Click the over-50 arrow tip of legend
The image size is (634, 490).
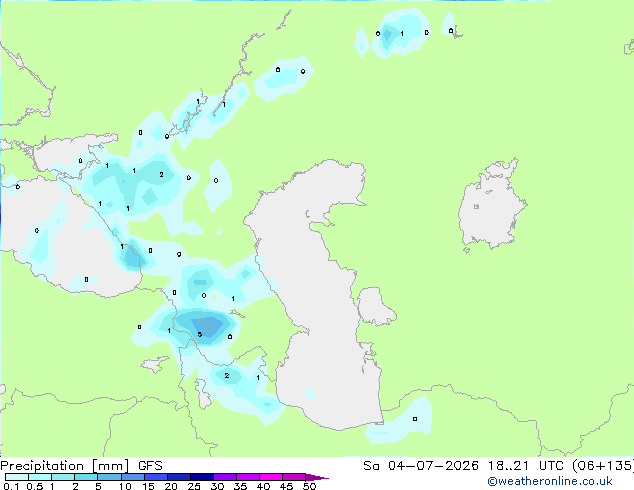click(x=317, y=477)
